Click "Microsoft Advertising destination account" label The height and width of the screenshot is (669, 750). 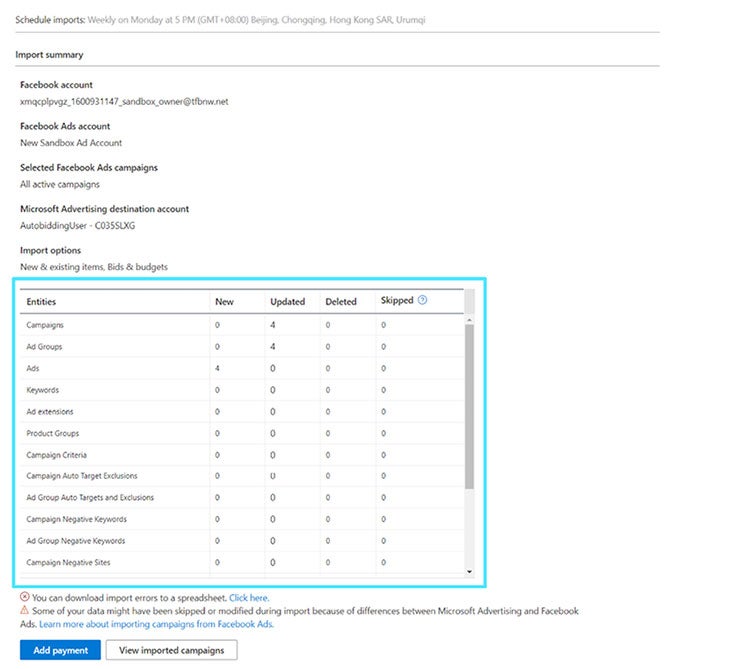pyautogui.click(x=104, y=209)
